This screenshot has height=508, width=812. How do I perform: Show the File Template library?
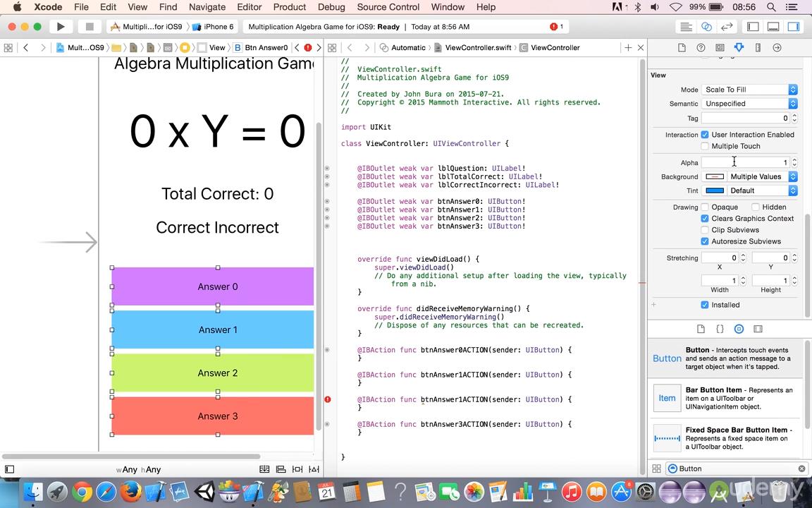click(x=701, y=329)
